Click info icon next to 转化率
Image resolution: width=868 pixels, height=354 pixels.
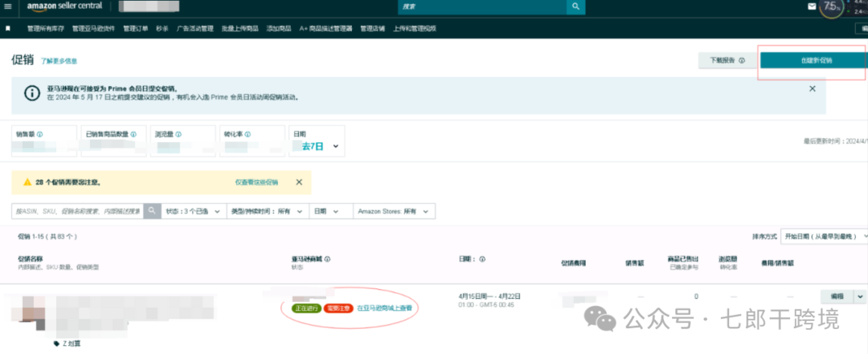(x=248, y=134)
